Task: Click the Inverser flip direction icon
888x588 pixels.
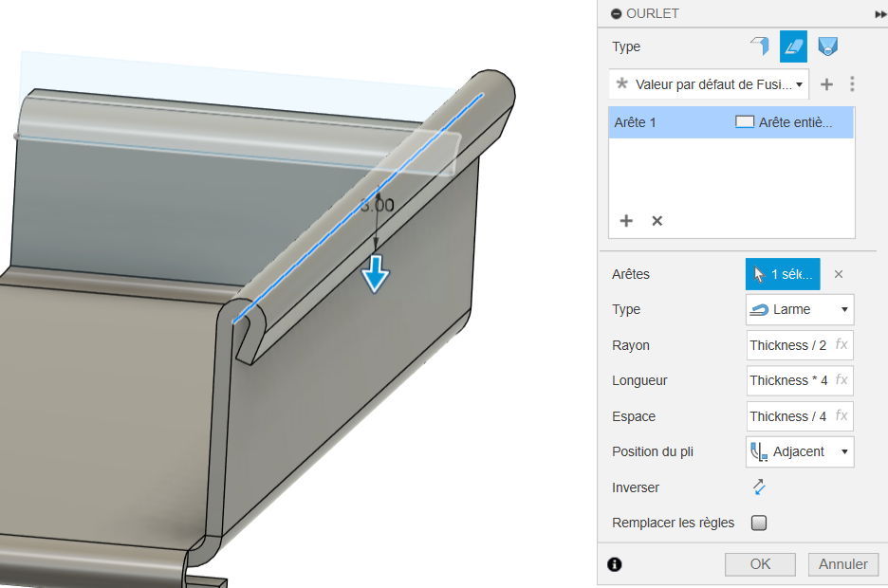Action: point(759,487)
